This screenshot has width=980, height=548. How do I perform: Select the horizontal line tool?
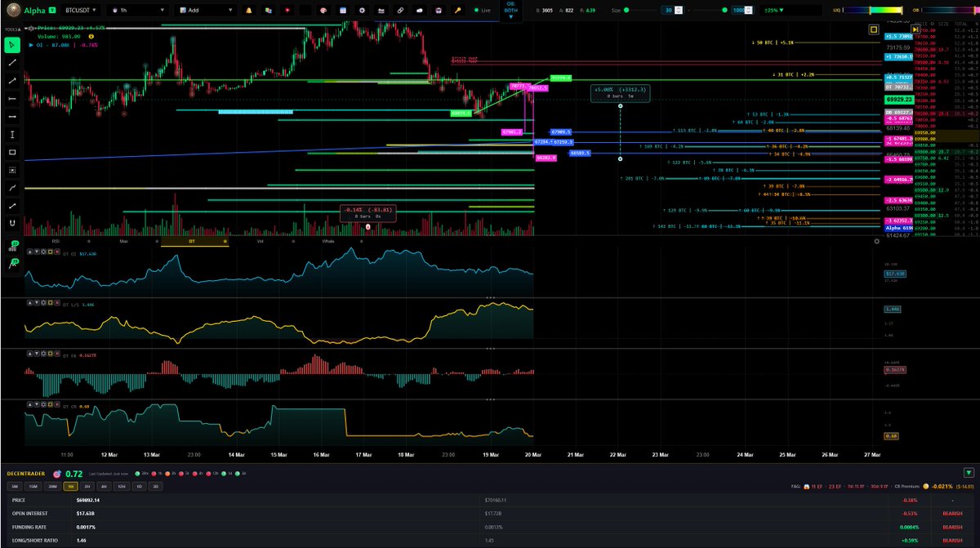12,98
